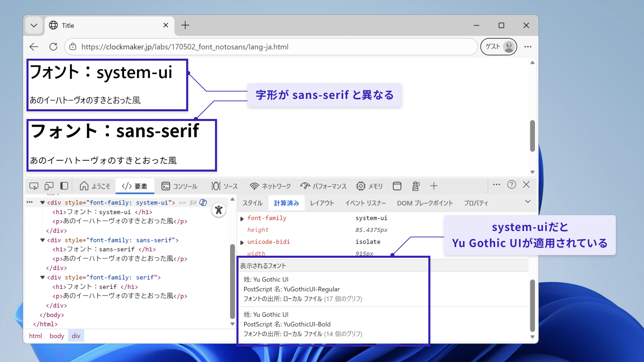Expand the font-family computed property
The height and width of the screenshot is (362, 644).
[x=242, y=219]
